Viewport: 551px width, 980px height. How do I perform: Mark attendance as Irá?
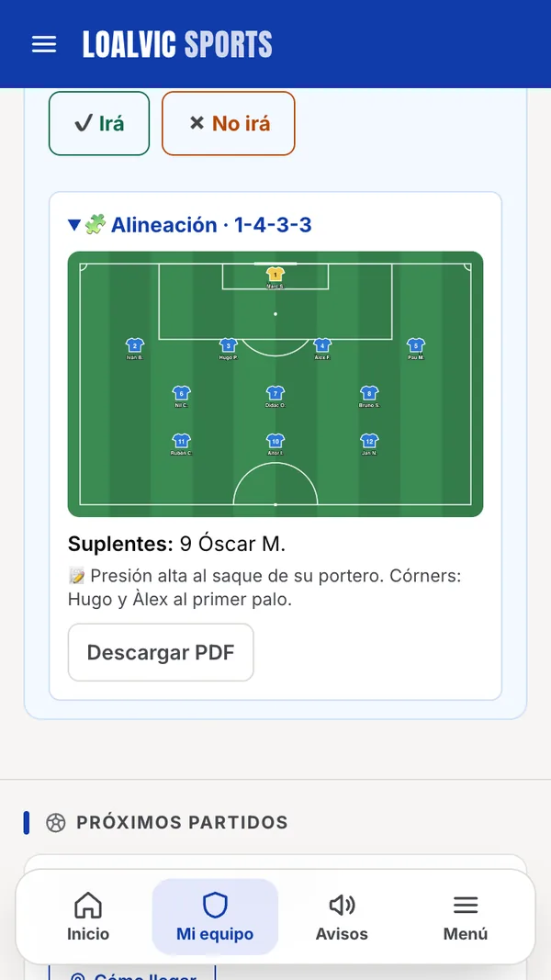click(x=99, y=123)
